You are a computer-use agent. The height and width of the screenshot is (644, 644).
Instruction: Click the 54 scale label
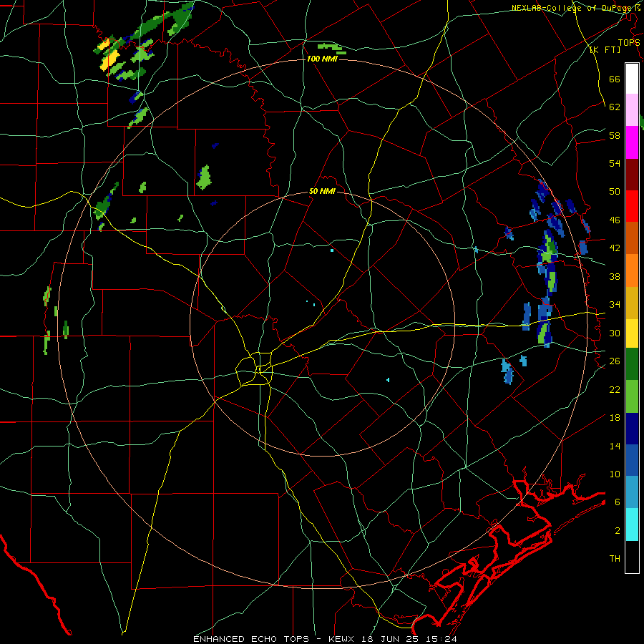click(615, 163)
